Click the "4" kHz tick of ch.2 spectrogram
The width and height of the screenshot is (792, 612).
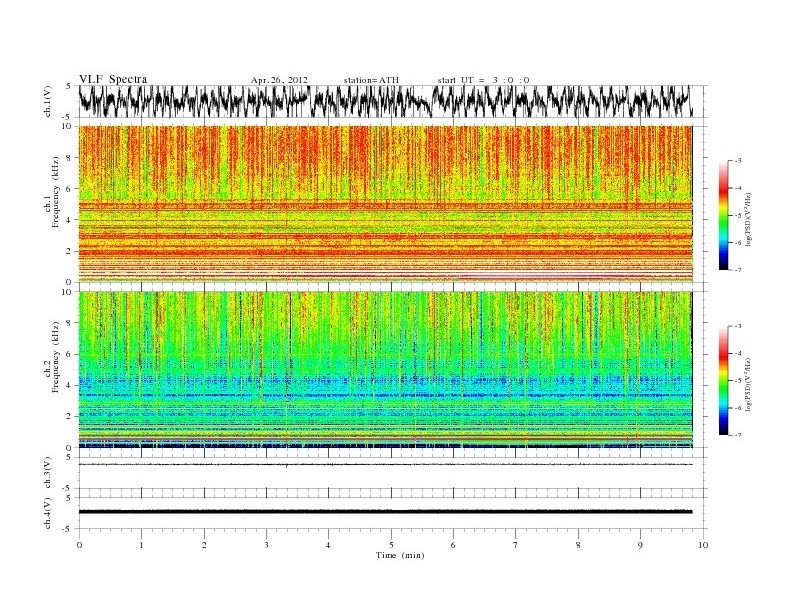[69, 386]
